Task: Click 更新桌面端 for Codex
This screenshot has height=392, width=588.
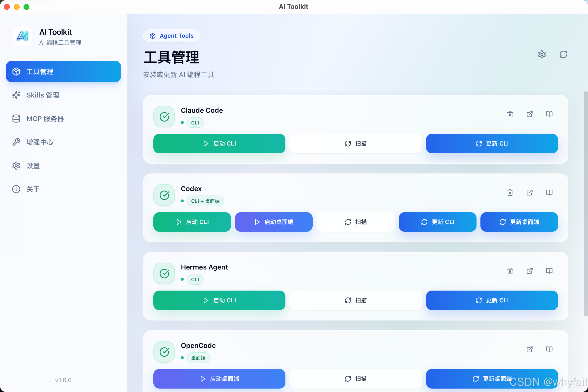Action: click(519, 222)
